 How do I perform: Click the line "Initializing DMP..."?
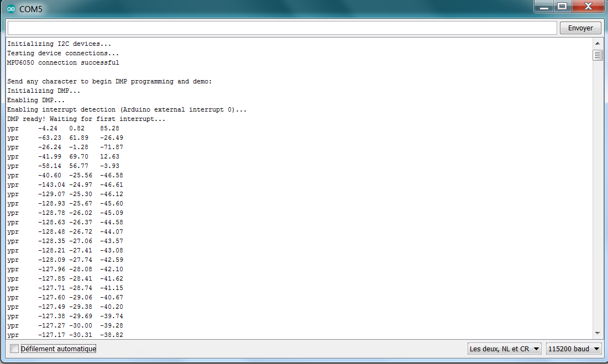pyautogui.click(x=44, y=91)
